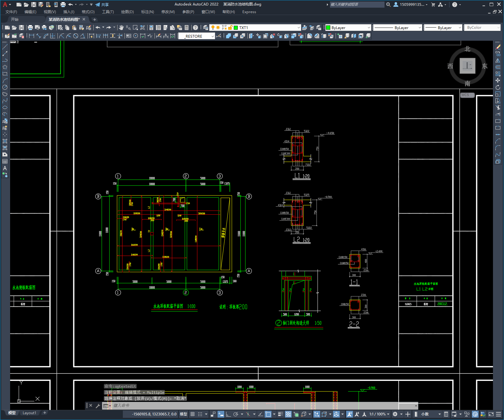Screen dimensions: 504x420
Task: Select the Multiline Text tool
Action: tap(5, 168)
